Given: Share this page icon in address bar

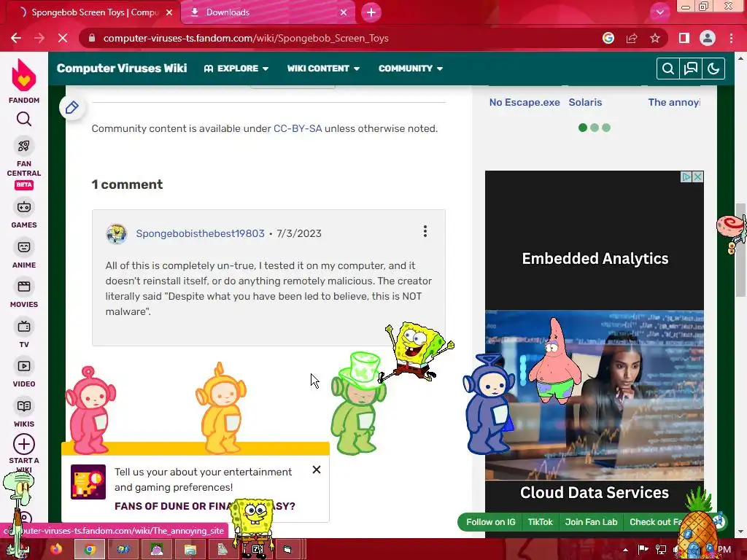Looking at the screenshot, I should [x=632, y=38].
